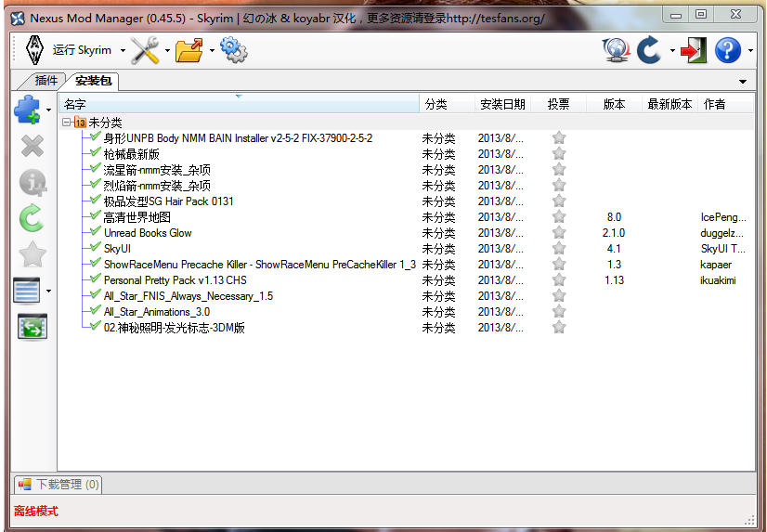767x532 pixels.
Task: Expand the category view dropdown arrow
Action: point(48,291)
